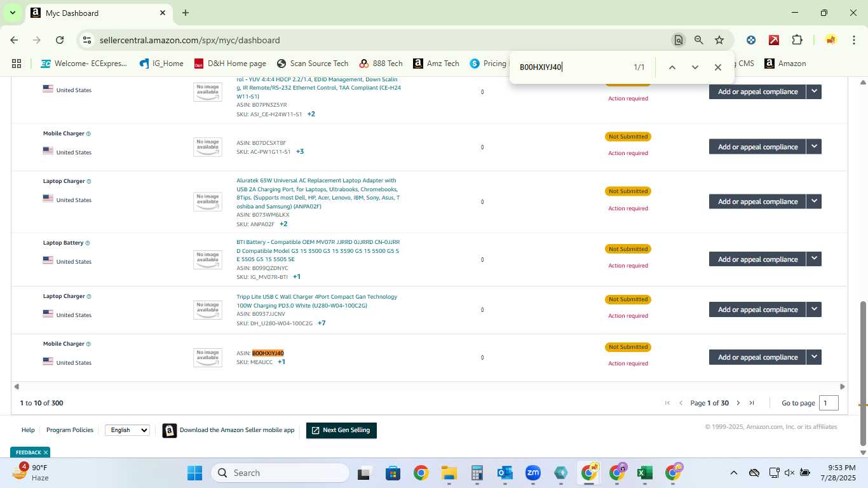The width and height of the screenshot is (868, 488).
Task: Open dropdown arrow beside MEAUCC compliance button
Action: pyautogui.click(x=814, y=357)
